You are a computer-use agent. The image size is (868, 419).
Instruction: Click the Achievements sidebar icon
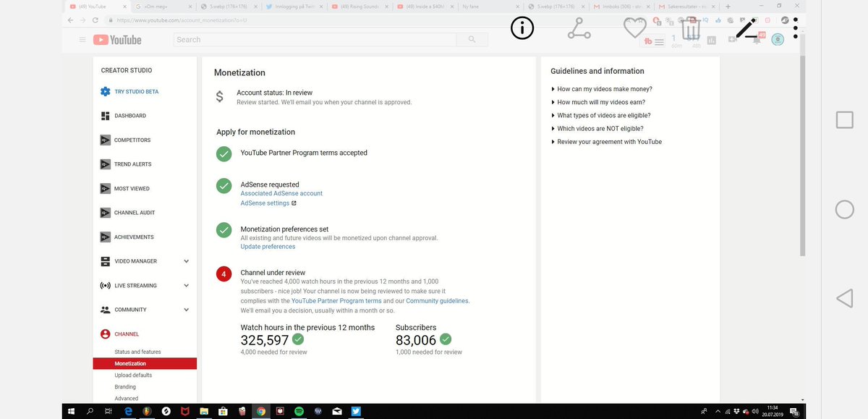[105, 237]
